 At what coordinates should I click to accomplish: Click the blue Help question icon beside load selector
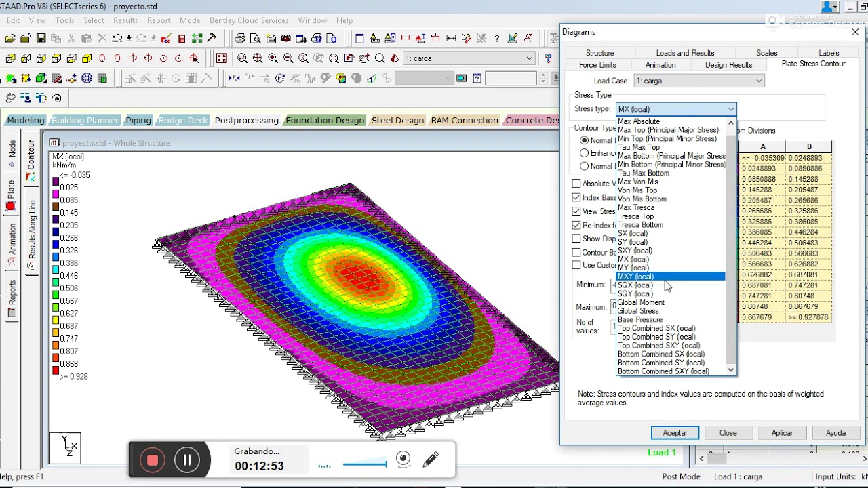click(549, 58)
